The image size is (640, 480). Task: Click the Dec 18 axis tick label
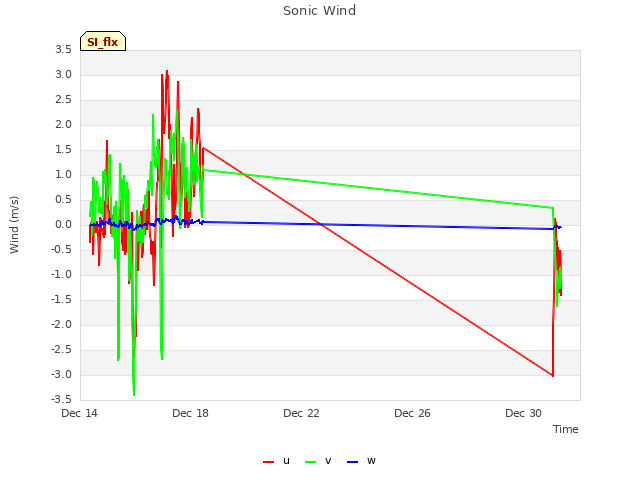pos(191,413)
